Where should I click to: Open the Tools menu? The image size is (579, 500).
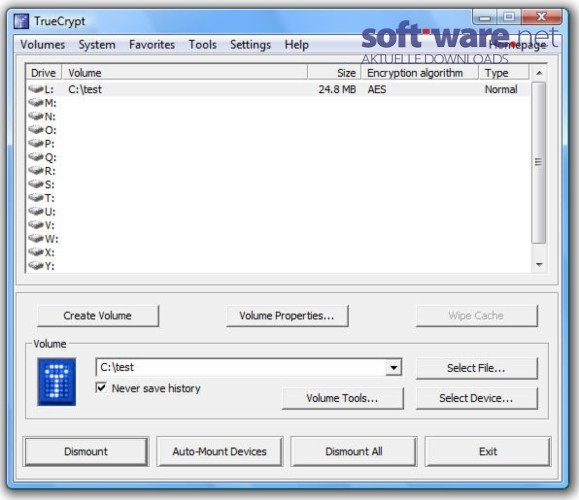click(202, 45)
